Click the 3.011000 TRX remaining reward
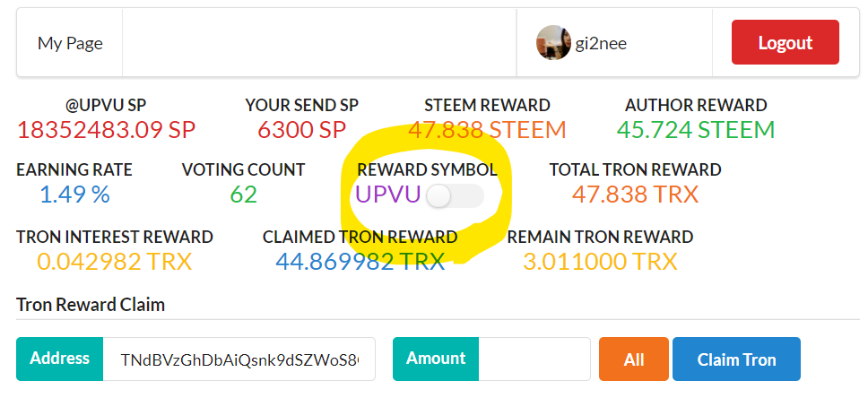The height and width of the screenshot is (398, 868). click(x=600, y=262)
